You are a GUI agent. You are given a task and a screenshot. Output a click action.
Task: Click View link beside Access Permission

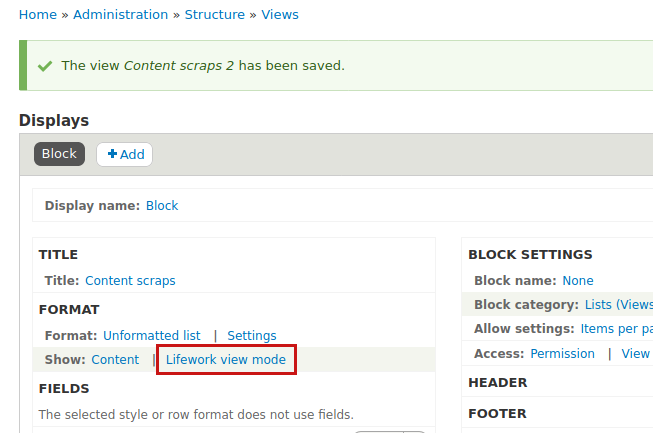coord(636,354)
